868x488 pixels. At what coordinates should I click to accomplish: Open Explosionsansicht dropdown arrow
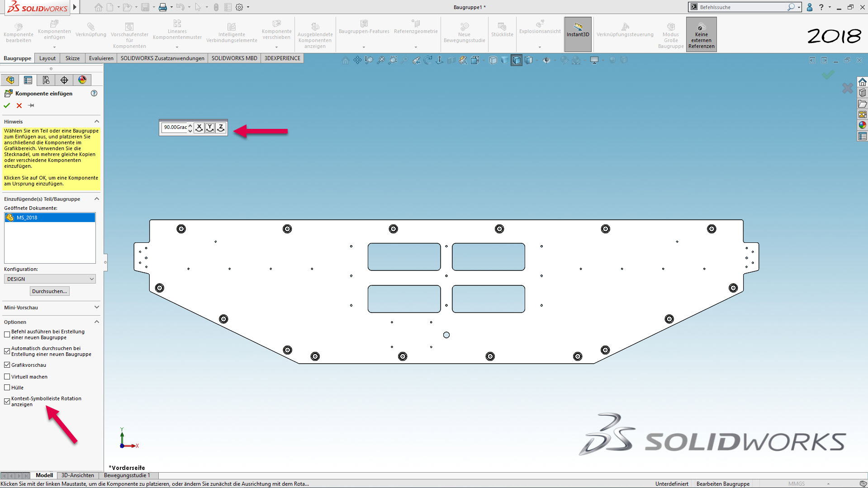click(540, 47)
